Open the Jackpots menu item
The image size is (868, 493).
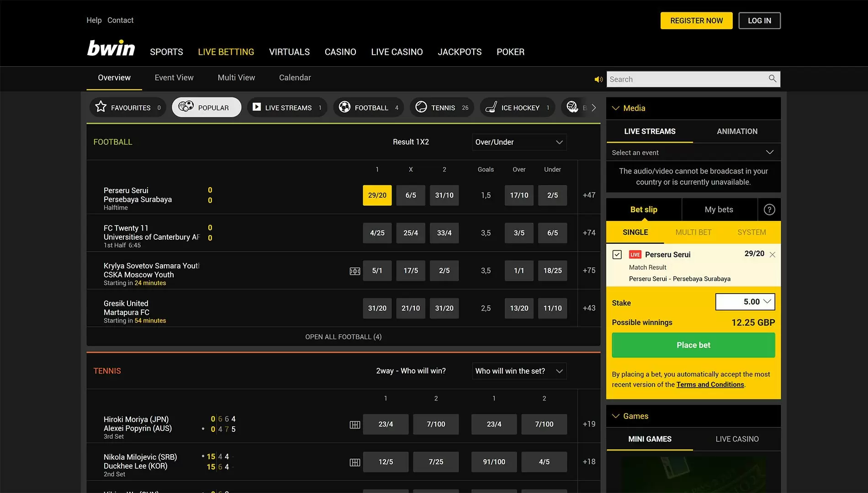pyautogui.click(x=460, y=52)
